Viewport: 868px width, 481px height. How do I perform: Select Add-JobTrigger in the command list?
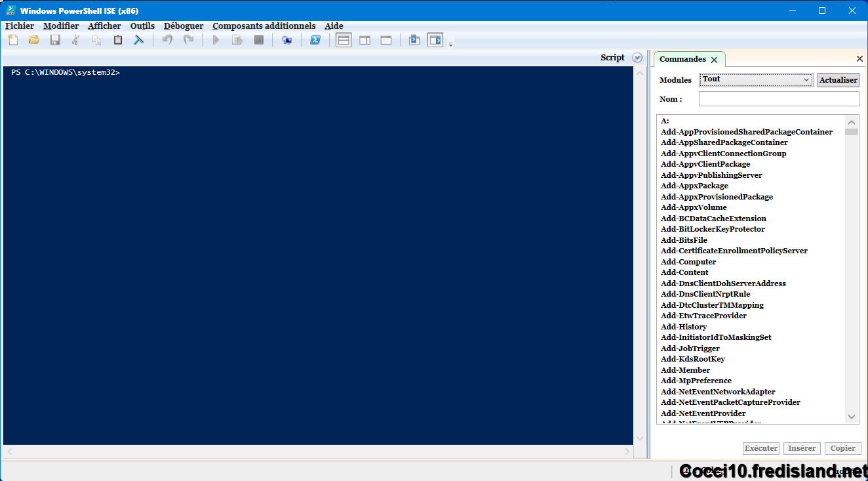690,348
